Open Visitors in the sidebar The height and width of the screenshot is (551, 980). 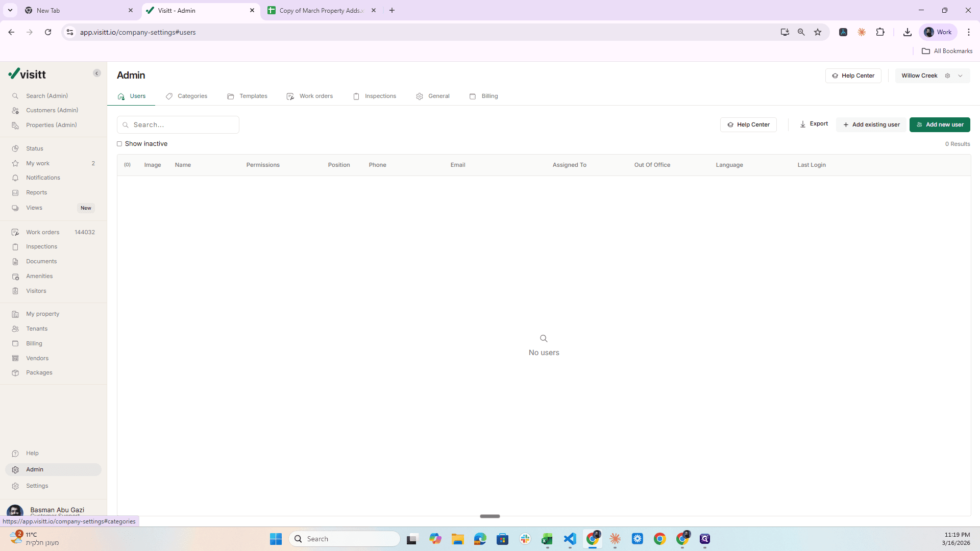(36, 291)
